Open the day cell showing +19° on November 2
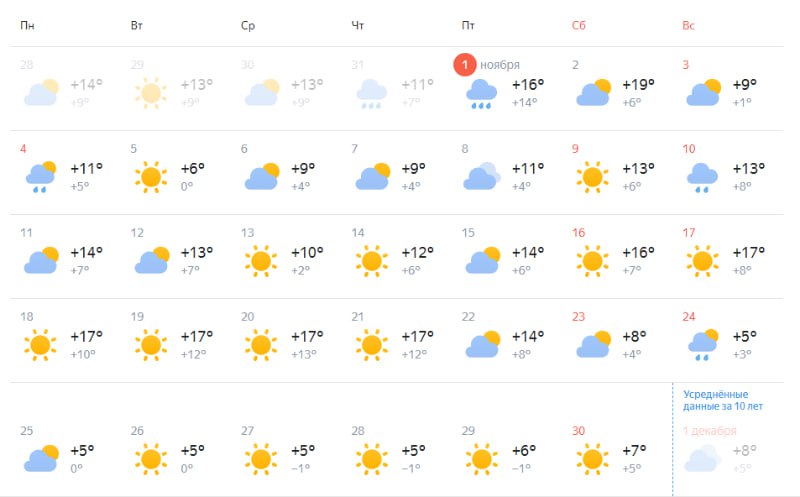Screen dimensions: 800x497 click(x=617, y=89)
